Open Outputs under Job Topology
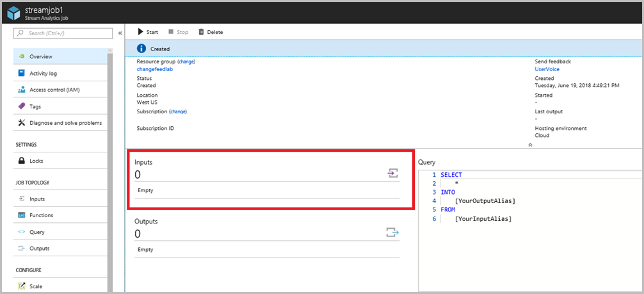The height and width of the screenshot is (294, 644). (x=60, y=249)
